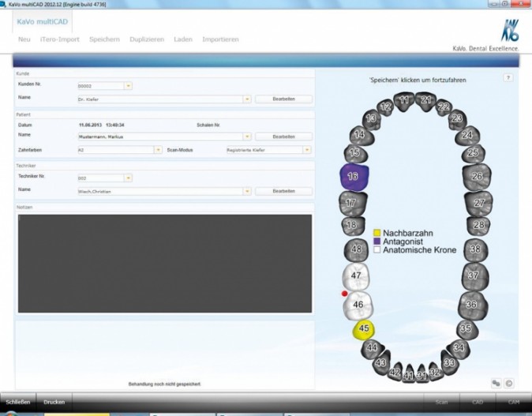Click tooth 34 in the lower jaw
The image size is (532, 416).
click(459, 348)
